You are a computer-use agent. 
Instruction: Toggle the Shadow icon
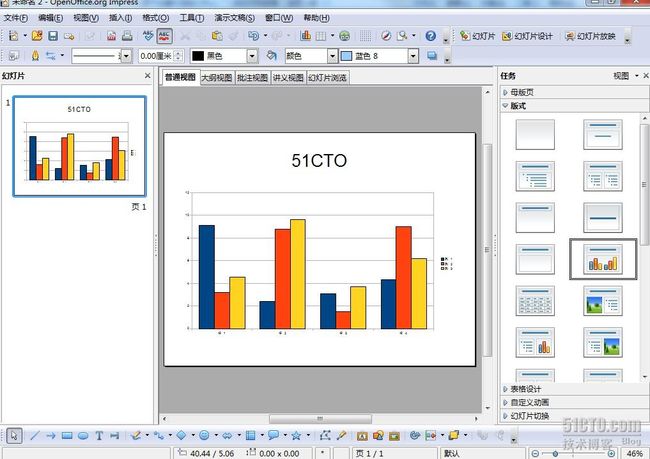pos(432,56)
